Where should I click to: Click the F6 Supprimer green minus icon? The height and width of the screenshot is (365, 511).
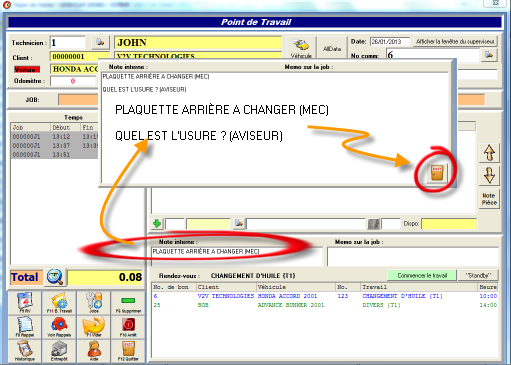tap(128, 303)
